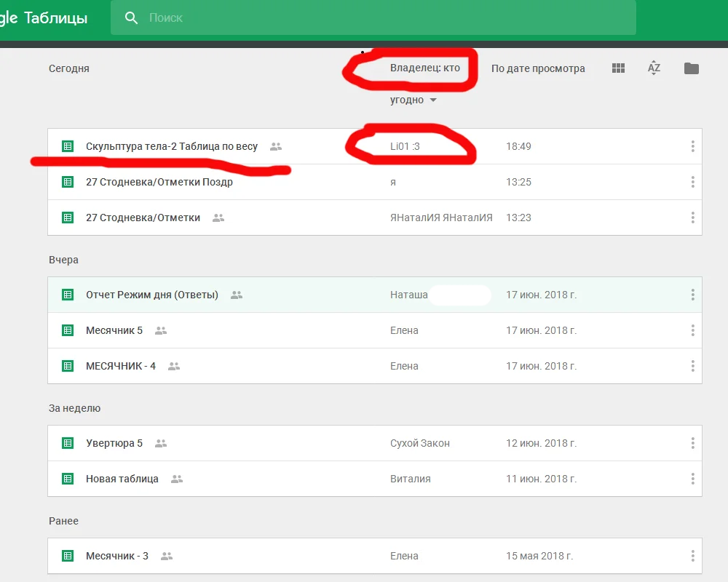Screen dimensions: 728x582
Task: Open more menu for Месячник - 3
Action: click(x=693, y=556)
